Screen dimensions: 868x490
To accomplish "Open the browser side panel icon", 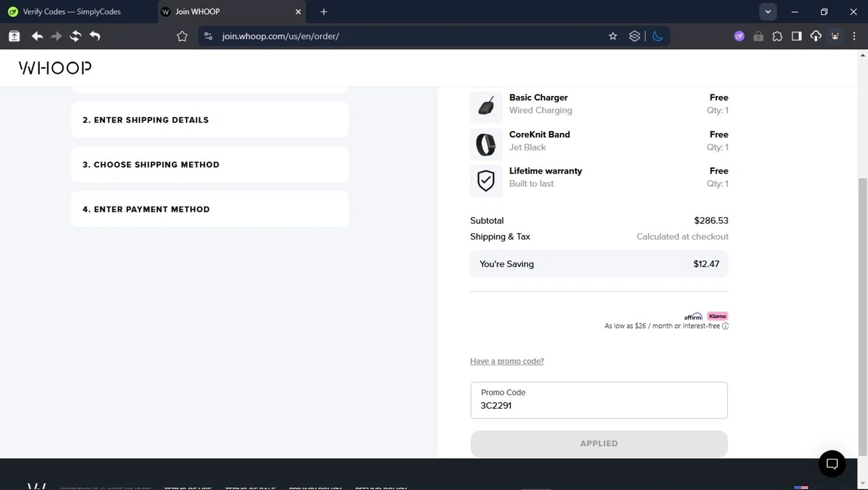I will coord(796,36).
